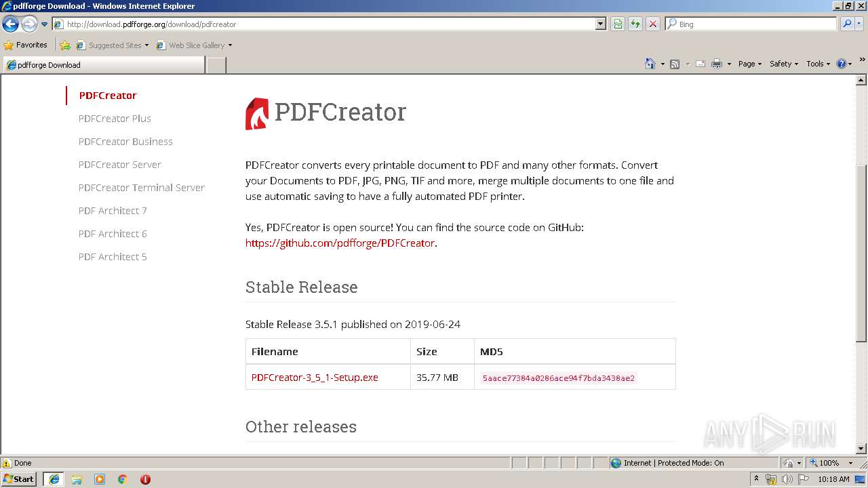Open the GitHub pdfforge/PDFCreator link
868x488 pixels.
click(x=340, y=243)
